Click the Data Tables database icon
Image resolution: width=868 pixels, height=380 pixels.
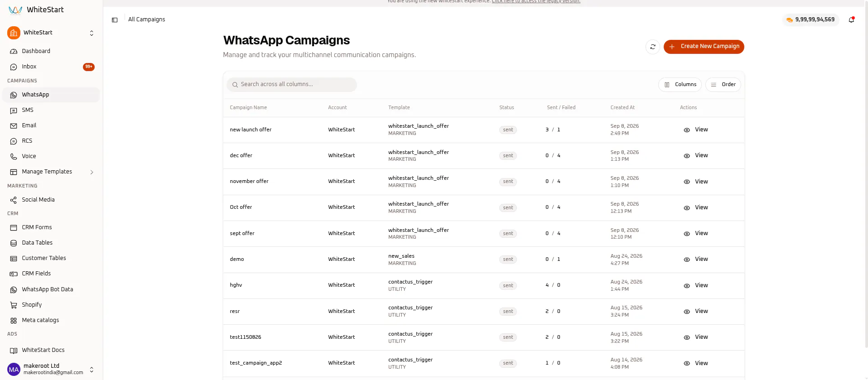point(14,243)
